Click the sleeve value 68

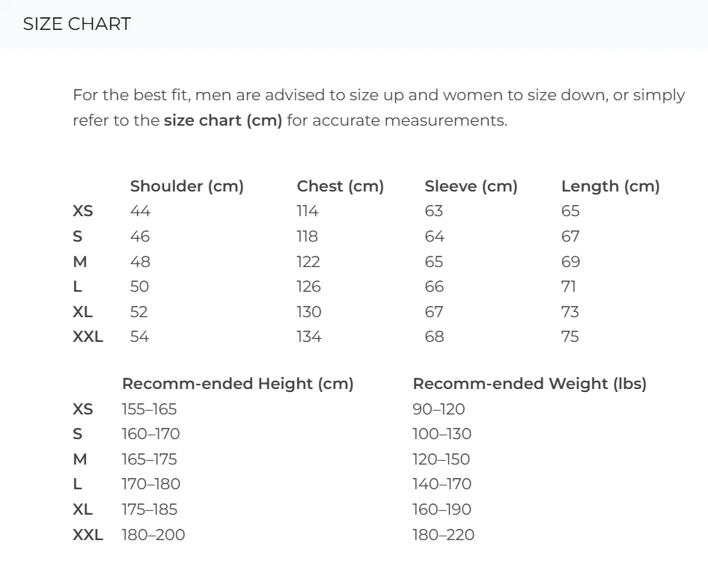(434, 337)
